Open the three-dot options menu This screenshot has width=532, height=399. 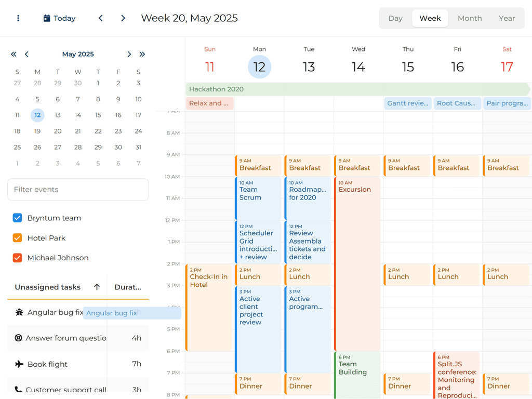pos(18,18)
